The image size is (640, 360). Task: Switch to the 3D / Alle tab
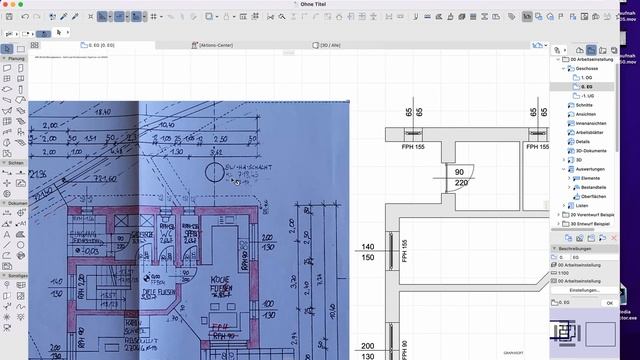tap(327, 45)
